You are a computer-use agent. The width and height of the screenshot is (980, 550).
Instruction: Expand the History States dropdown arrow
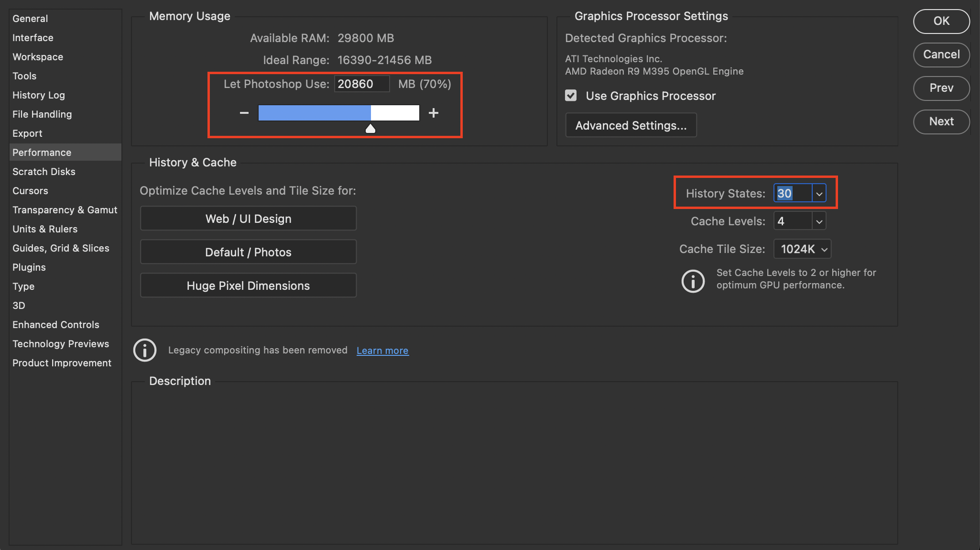tap(819, 194)
